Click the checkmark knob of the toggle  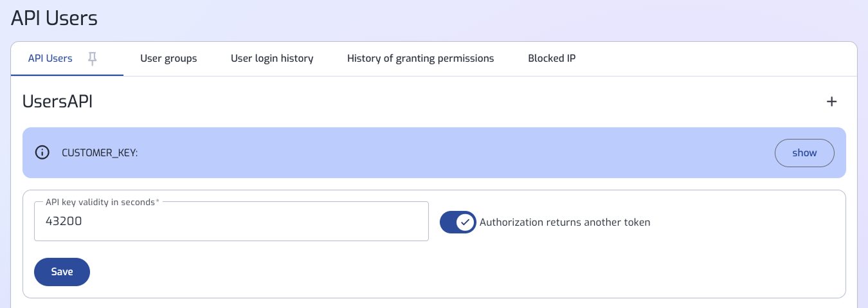tap(465, 222)
